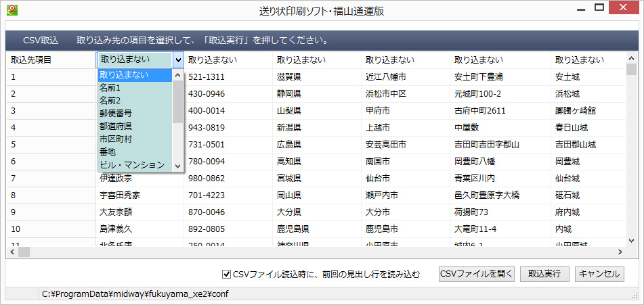
Task: Click the 春日山城 cell
Action: [588, 128]
